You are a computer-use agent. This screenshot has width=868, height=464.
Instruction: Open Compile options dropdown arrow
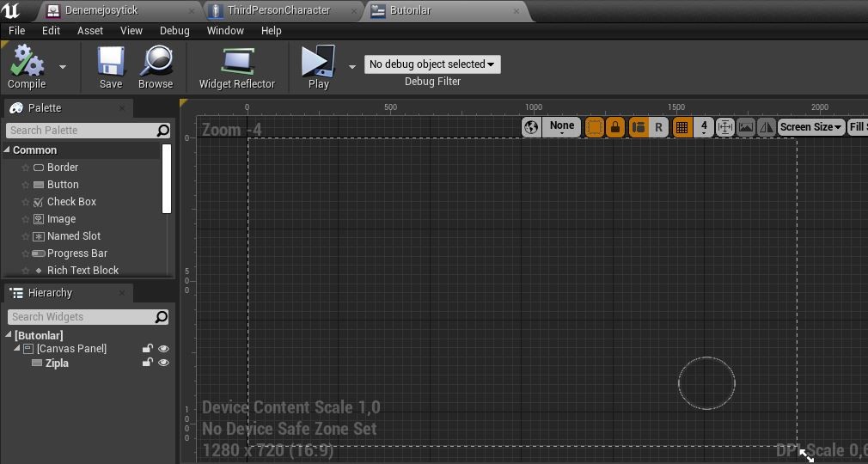pos(63,67)
